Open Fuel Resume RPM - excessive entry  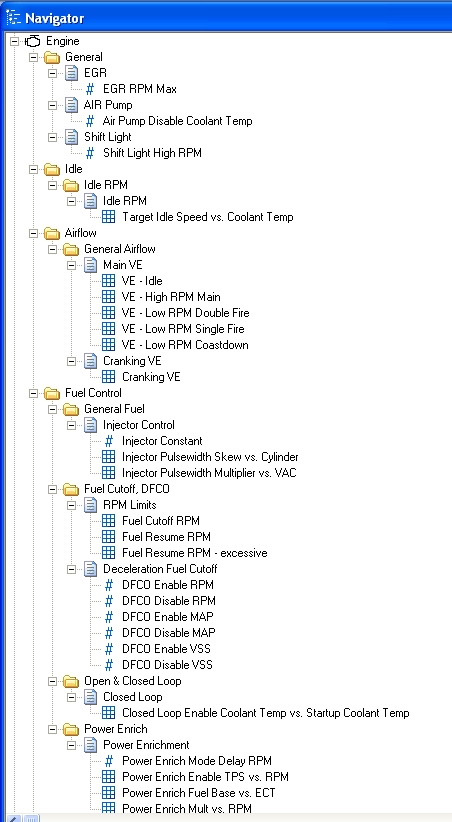(195, 553)
